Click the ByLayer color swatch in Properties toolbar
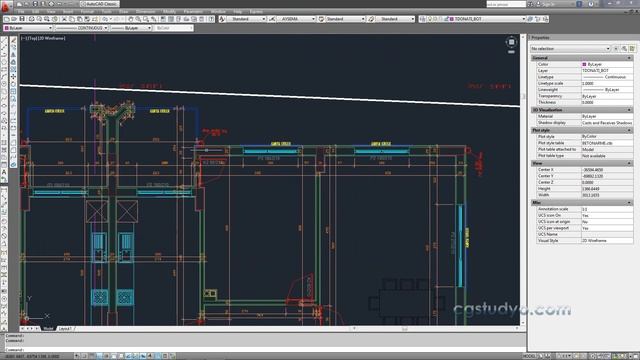The height and width of the screenshot is (360, 640). coord(7,28)
